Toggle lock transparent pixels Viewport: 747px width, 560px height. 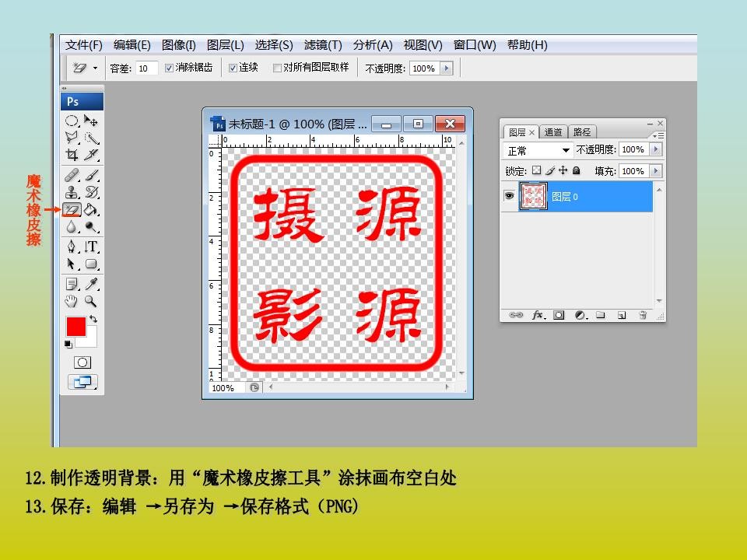click(x=537, y=170)
